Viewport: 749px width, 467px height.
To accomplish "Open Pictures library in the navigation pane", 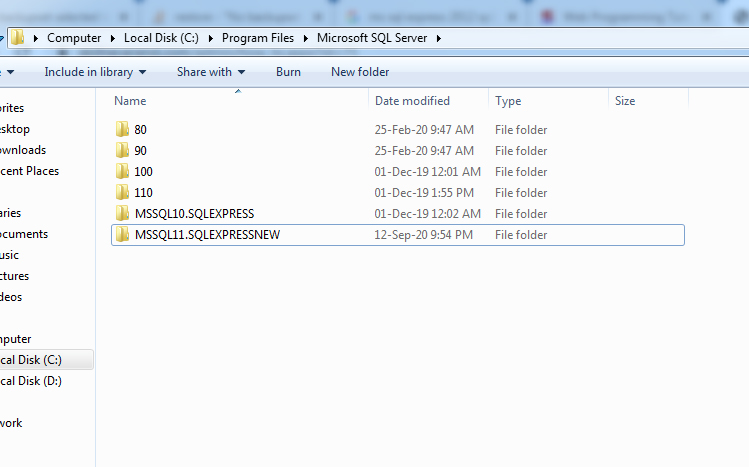I will point(14,276).
